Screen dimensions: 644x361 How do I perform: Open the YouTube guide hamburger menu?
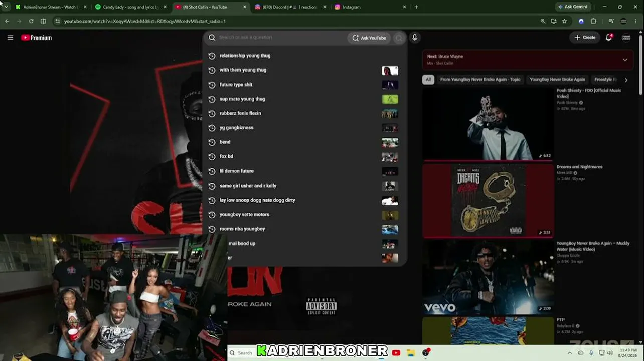click(10, 38)
